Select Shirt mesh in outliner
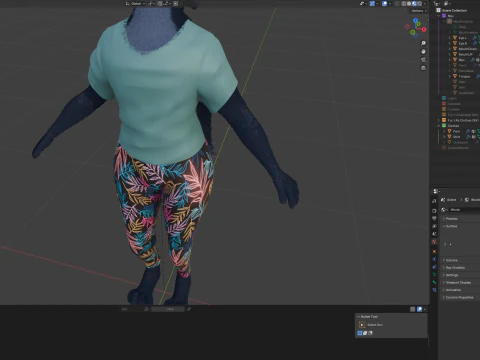The width and height of the screenshot is (480, 360). click(x=456, y=137)
